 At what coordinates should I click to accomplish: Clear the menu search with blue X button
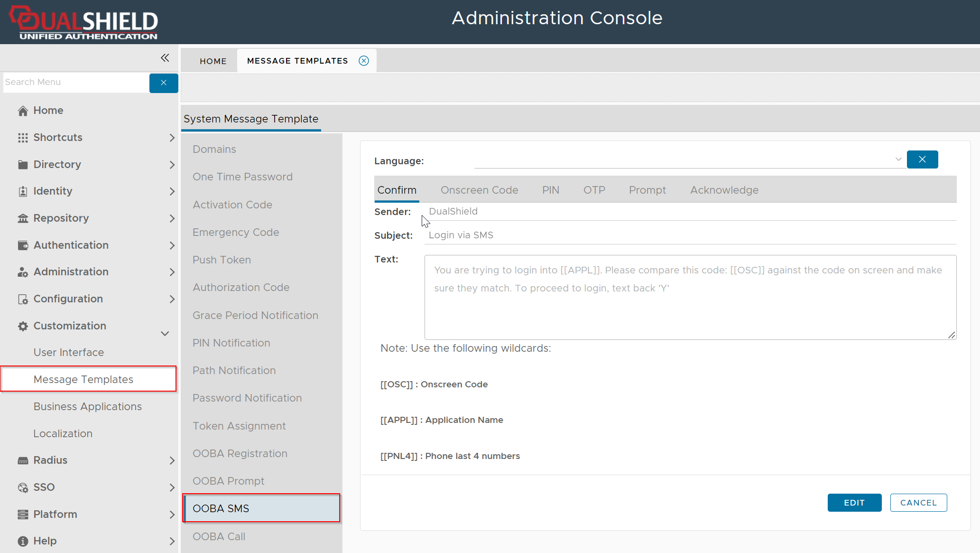coord(164,83)
